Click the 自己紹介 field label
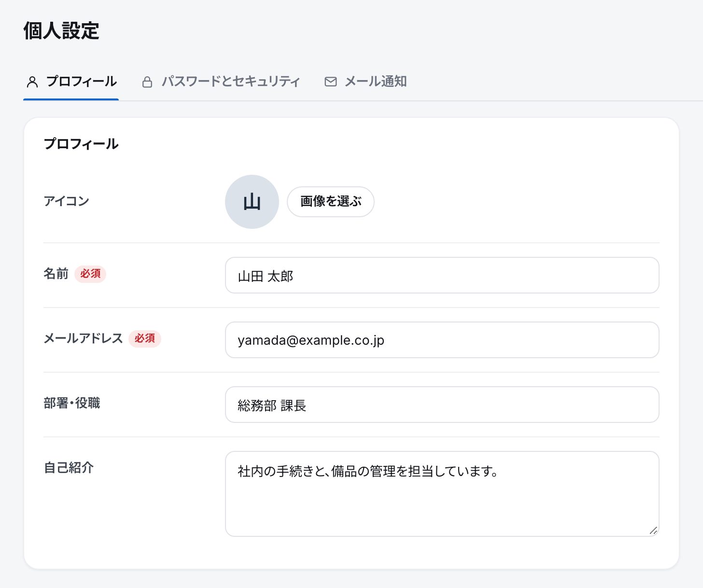 [69, 468]
